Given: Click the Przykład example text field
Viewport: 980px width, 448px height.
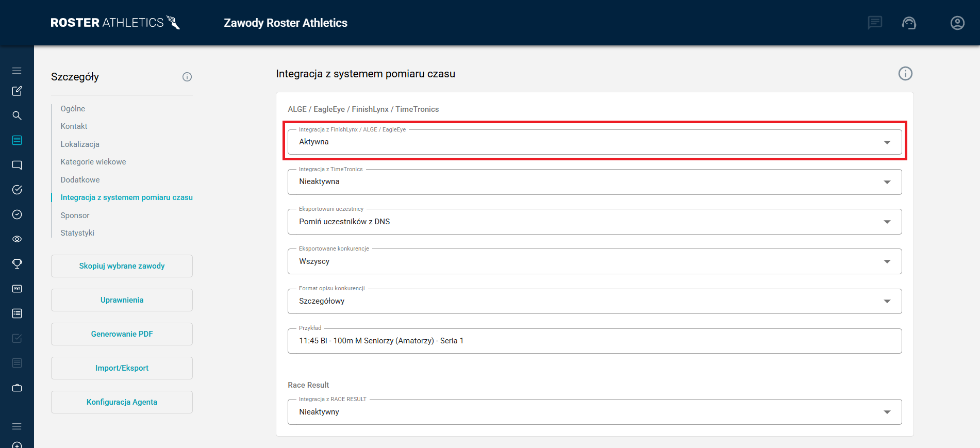Looking at the screenshot, I should click(594, 341).
